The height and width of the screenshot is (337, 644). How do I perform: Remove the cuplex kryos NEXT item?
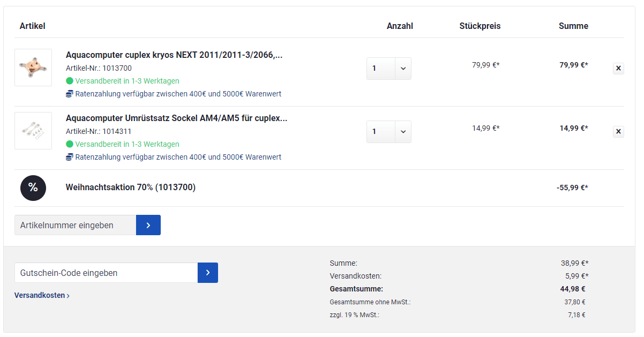tap(618, 68)
